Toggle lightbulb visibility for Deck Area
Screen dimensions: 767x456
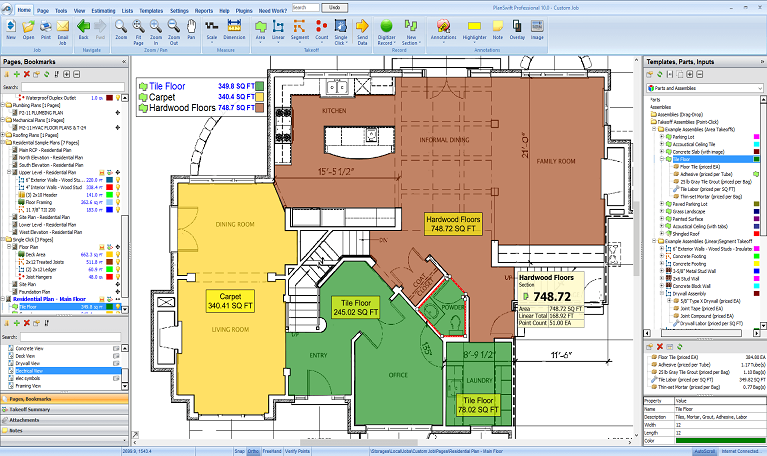[117, 255]
